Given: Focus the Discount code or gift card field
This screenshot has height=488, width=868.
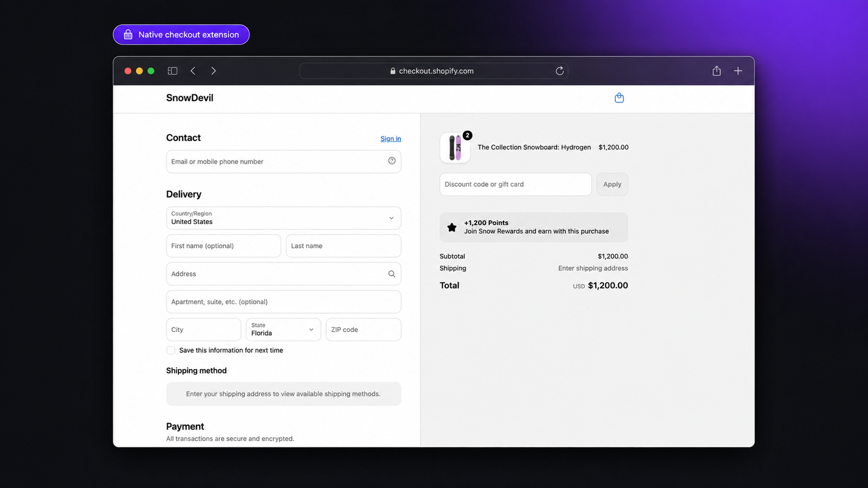Looking at the screenshot, I should pos(515,184).
